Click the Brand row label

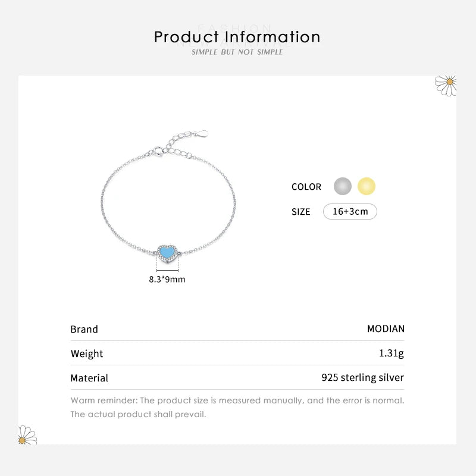pos(84,330)
